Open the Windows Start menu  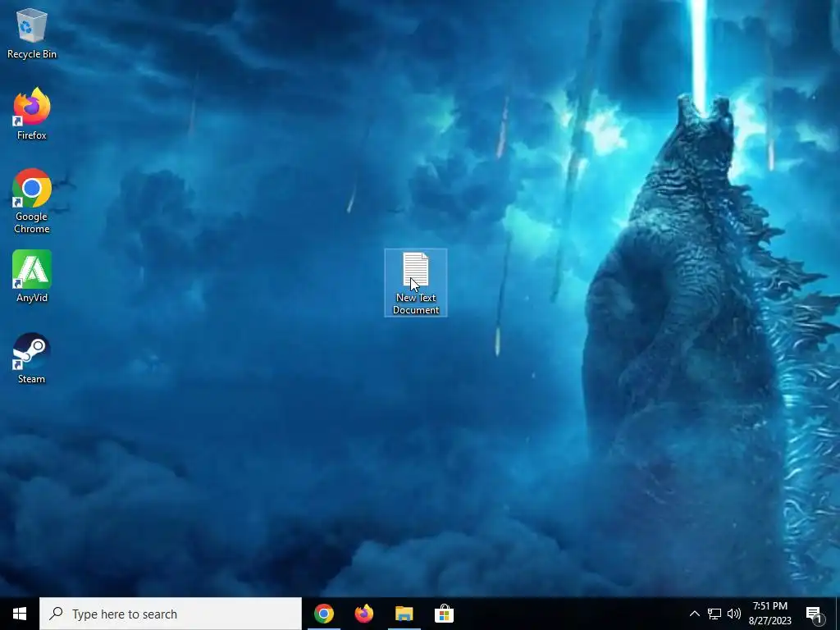click(20, 614)
